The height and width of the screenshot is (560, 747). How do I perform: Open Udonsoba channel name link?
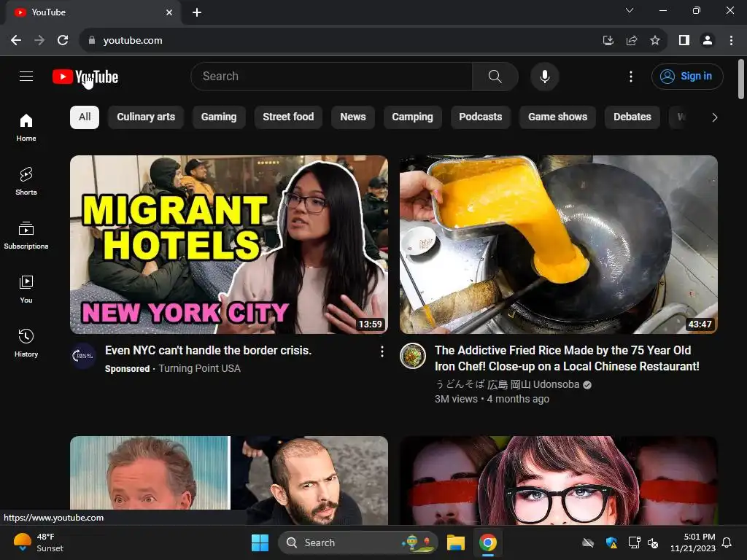pos(507,384)
